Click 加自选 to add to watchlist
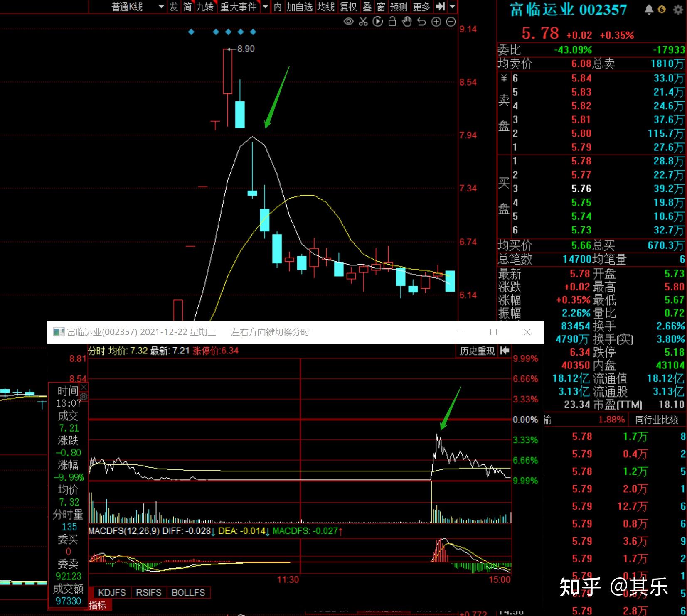Screen dimensions: 687x616 pos(300,7)
